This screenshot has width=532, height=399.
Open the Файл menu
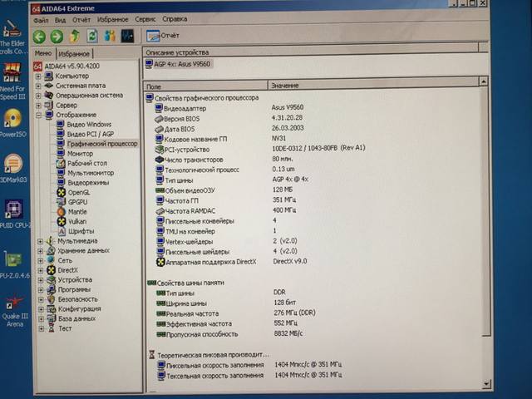point(41,18)
